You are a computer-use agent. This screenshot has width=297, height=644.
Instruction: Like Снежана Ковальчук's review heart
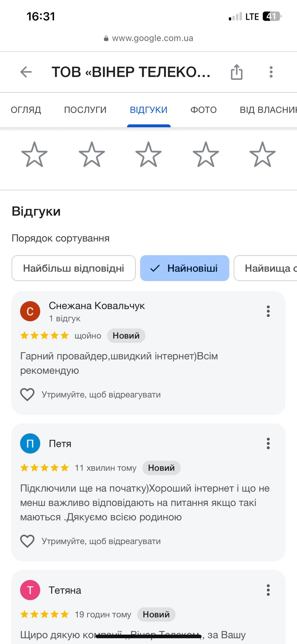[x=27, y=394]
